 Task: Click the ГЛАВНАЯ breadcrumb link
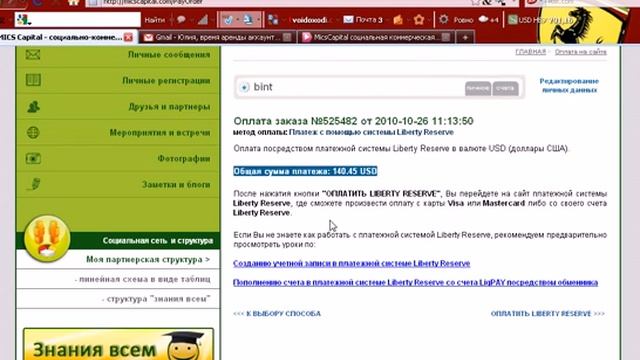(x=530, y=52)
